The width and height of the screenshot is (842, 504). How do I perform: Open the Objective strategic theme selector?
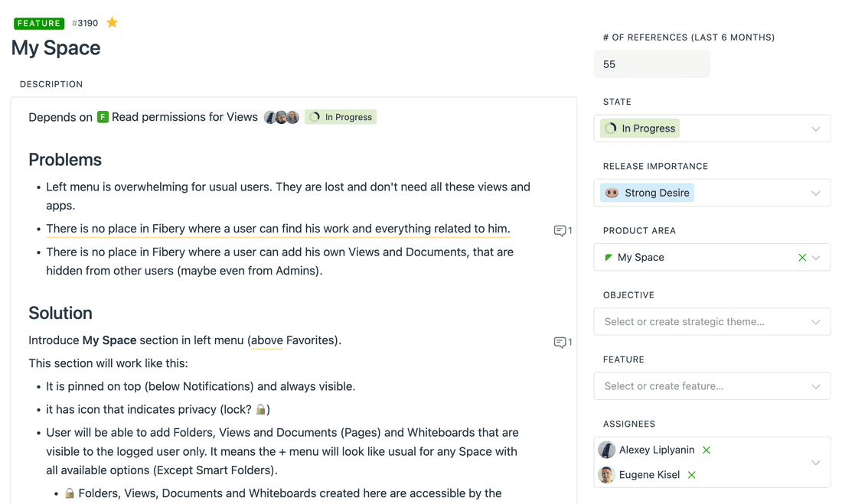(712, 322)
